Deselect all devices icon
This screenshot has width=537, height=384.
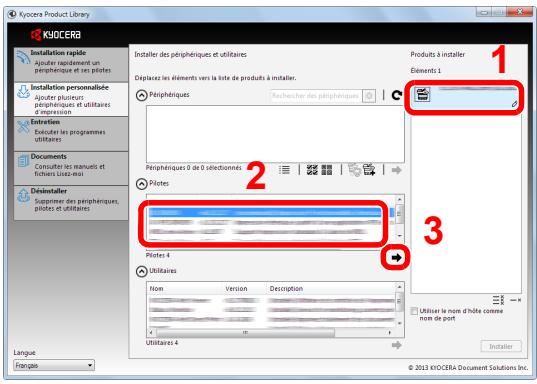click(x=327, y=170)
